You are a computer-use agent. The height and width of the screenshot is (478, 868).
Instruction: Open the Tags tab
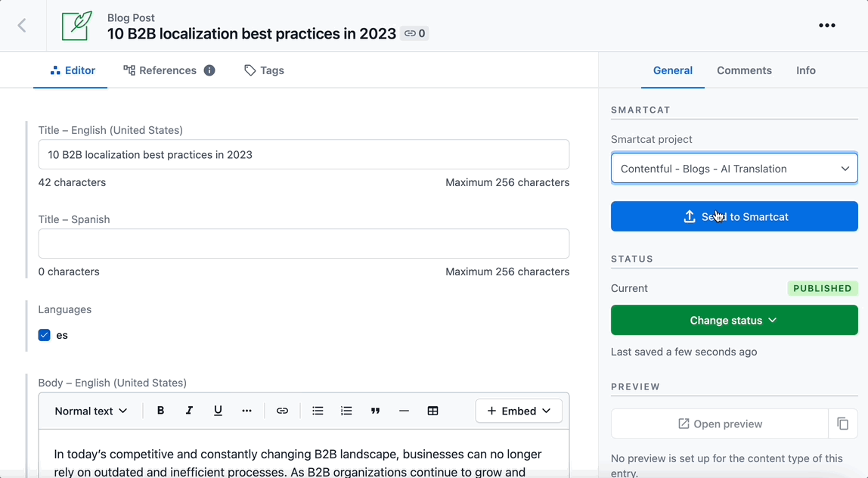264,70
